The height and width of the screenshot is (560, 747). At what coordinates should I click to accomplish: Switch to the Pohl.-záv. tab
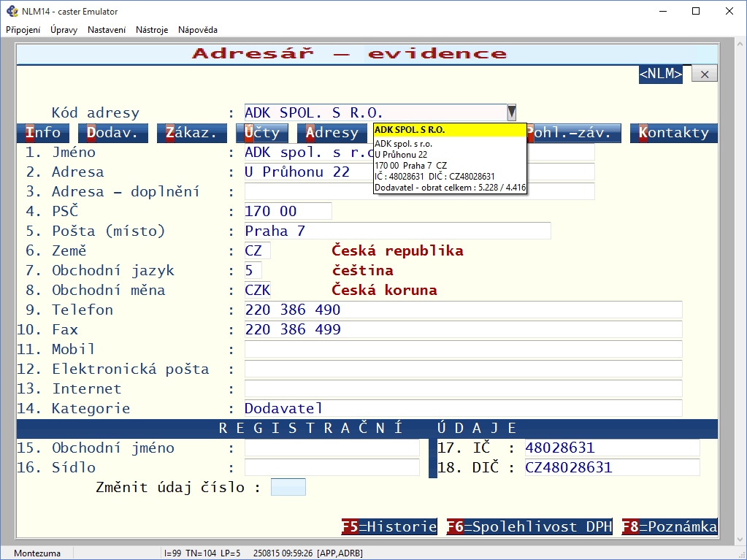coord(574,133)
